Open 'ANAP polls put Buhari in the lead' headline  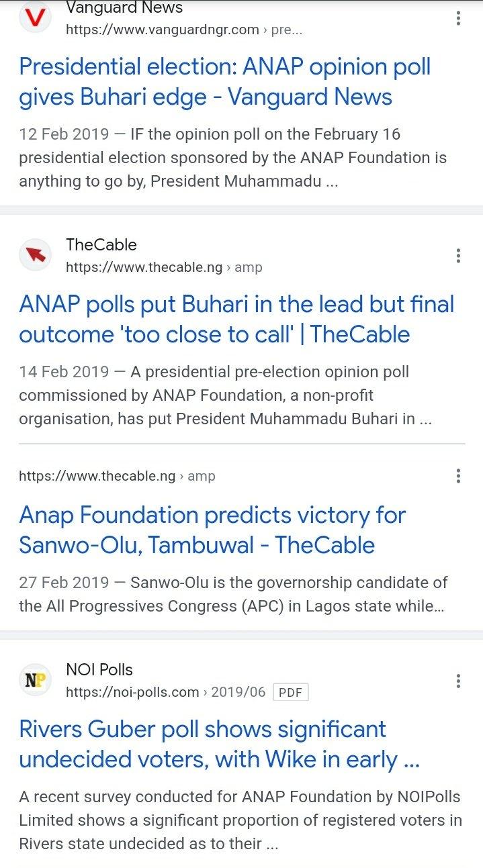click(236, 319)
